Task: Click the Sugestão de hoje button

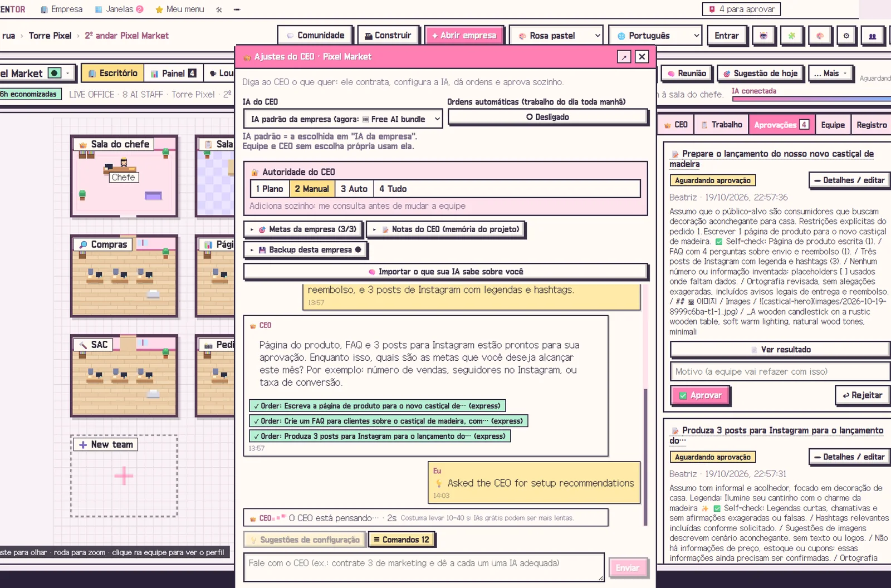Action: point(760,73)
